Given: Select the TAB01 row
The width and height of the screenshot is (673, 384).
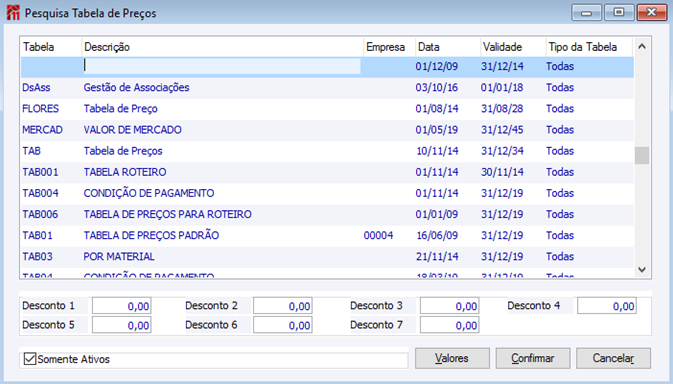Looking at the screenshot, I should (327, 235).
